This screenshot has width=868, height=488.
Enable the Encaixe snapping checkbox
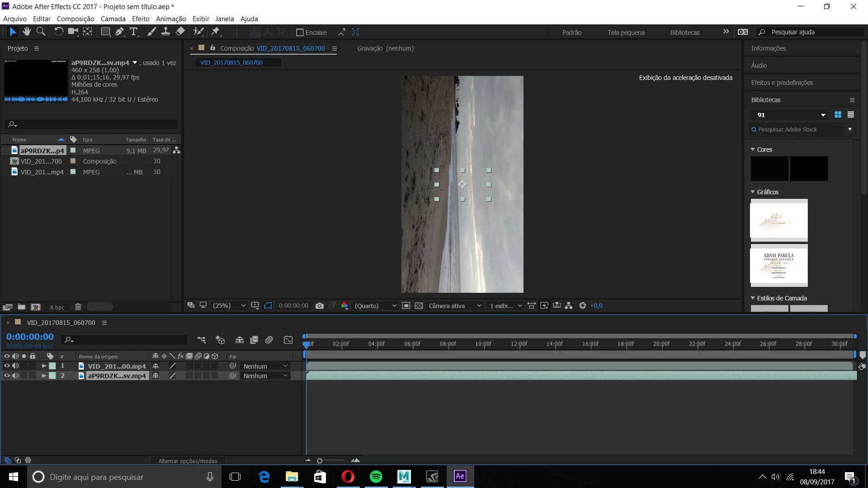[x=299, y=33]
